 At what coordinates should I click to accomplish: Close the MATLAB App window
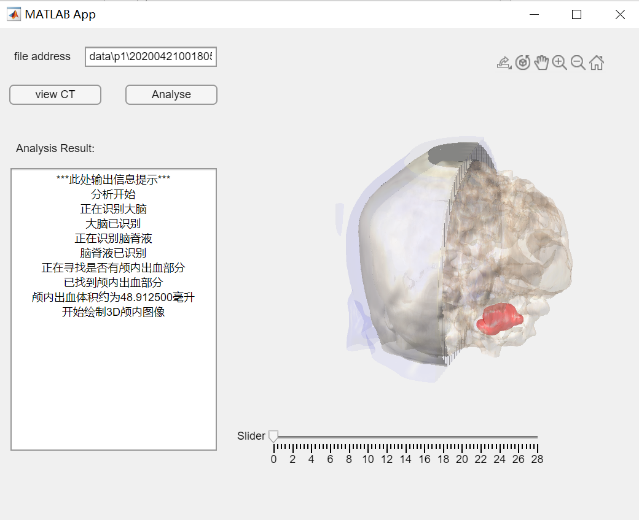pyautogui.click(x=620, y=15)
